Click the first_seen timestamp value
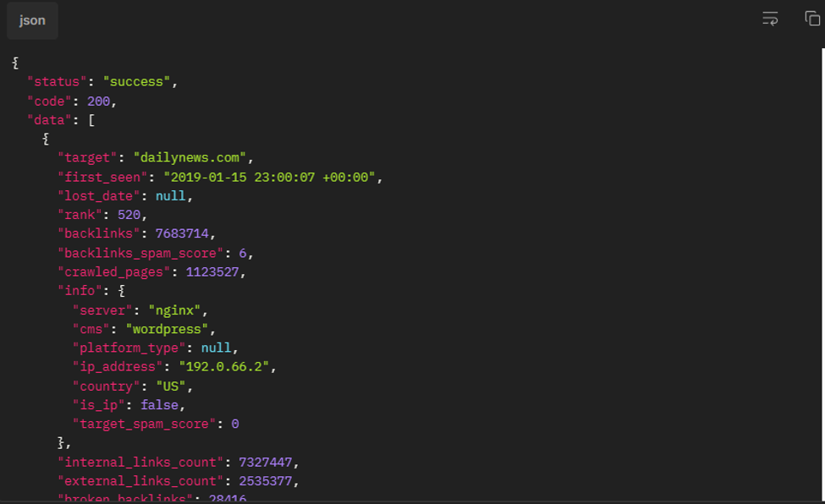825x504 pixels. pos(269,178)
